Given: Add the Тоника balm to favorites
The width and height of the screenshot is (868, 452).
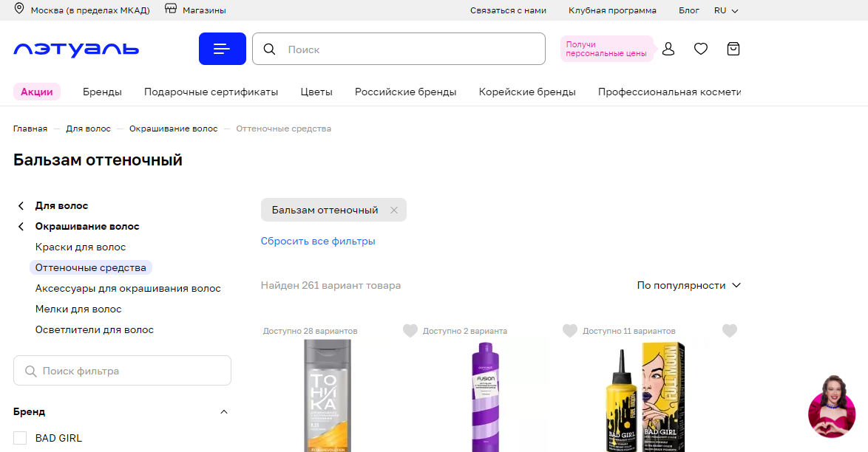Looking at the screenshot, I should pyautogui.click(x=410, y=331).
